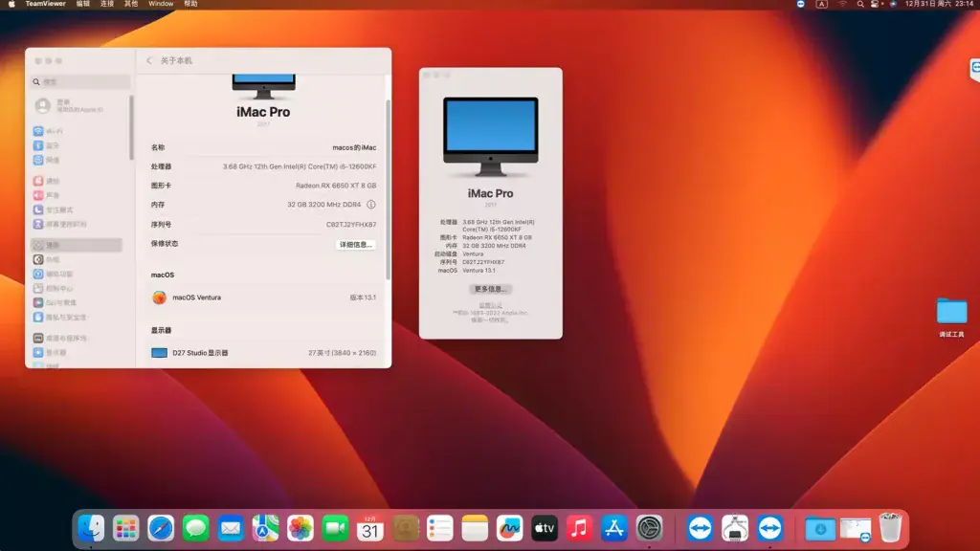Open the Trash in the Dock
The width and height of the screenshot is (980, 551).
[x=890, y=528]
